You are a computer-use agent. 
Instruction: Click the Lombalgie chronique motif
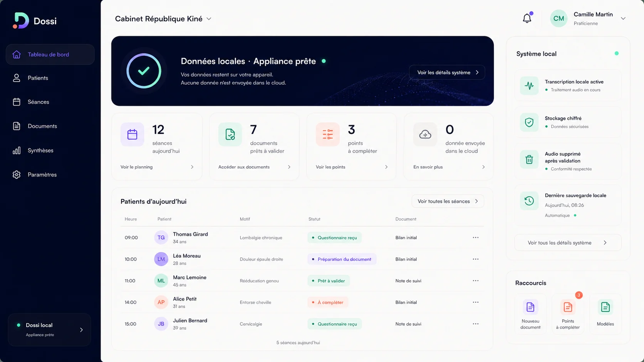point(261,238)
